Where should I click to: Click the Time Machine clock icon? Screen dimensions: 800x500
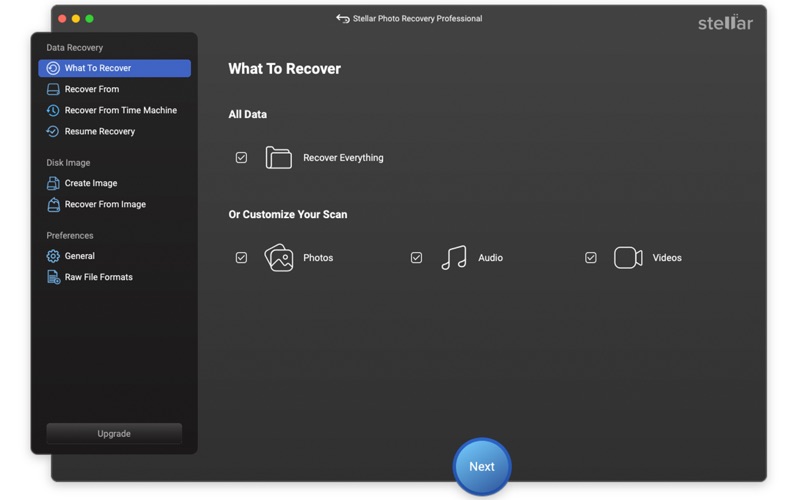[x=53, y=110]
